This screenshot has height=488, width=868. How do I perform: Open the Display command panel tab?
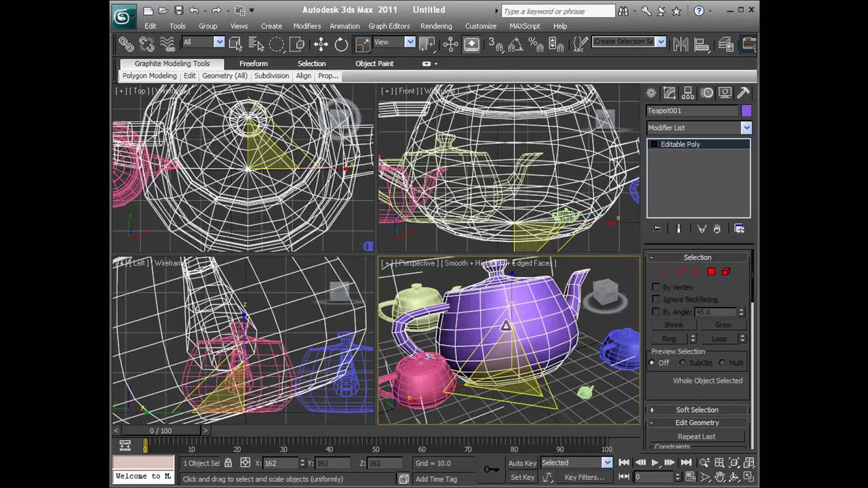726,93
